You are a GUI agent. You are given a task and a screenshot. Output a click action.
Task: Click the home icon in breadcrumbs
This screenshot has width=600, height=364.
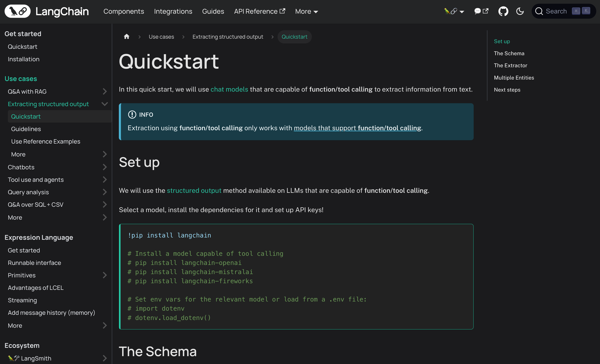127,37
